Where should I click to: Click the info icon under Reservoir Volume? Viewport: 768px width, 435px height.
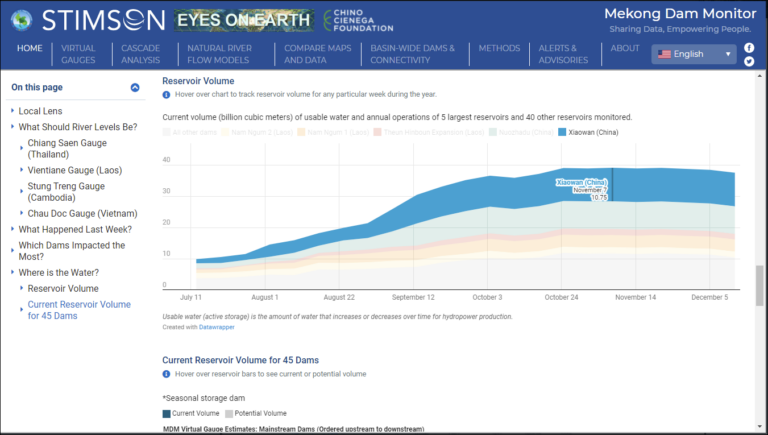[166, 94]
